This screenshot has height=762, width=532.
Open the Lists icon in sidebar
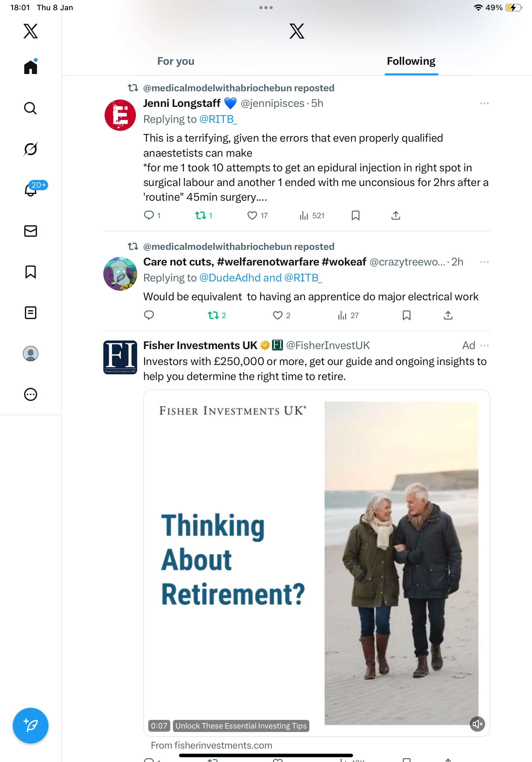(31, 313)
